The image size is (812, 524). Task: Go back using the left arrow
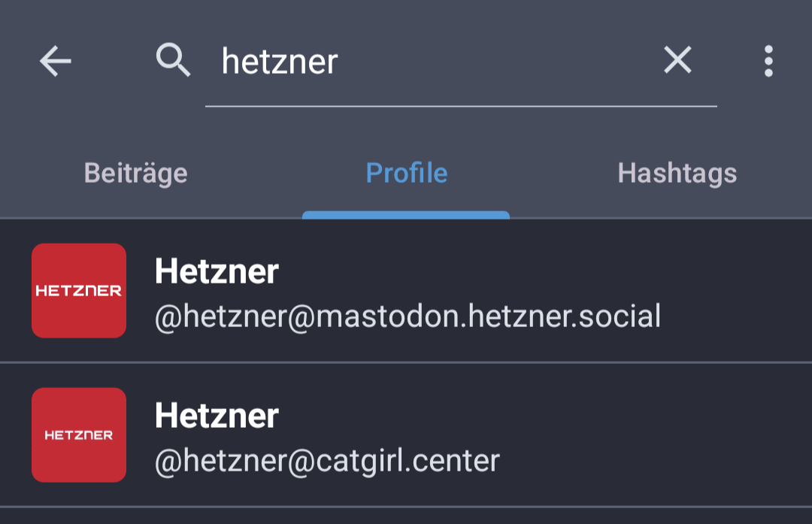[x=56, y=61]
